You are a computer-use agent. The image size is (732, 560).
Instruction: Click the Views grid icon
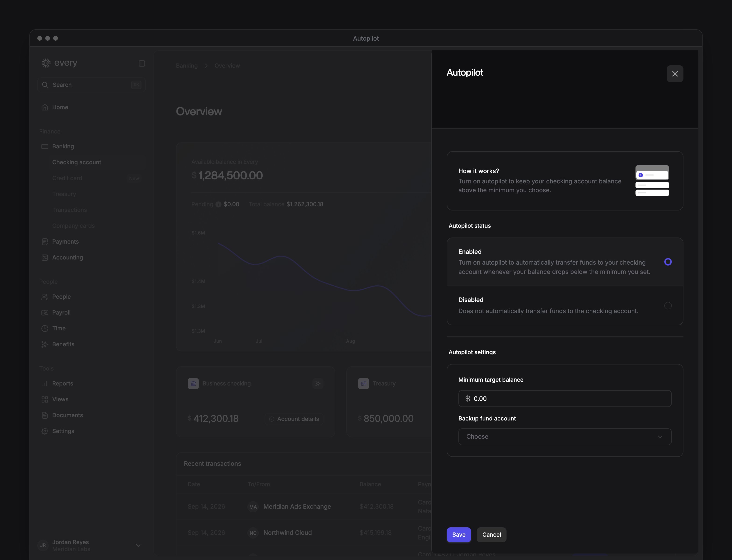(x=45, y=400)
